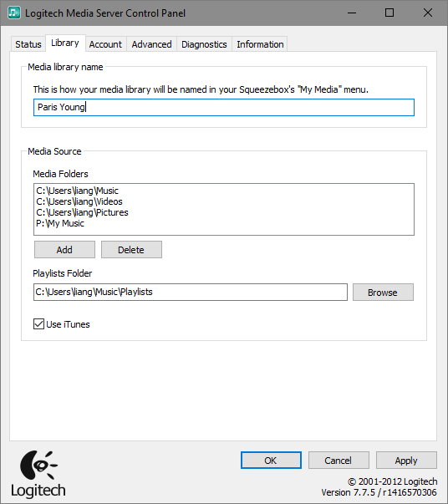The width and height of the screenshot is (448, 504).
Task: Show the Diagnostics tab
Action: tap(204, 44)
